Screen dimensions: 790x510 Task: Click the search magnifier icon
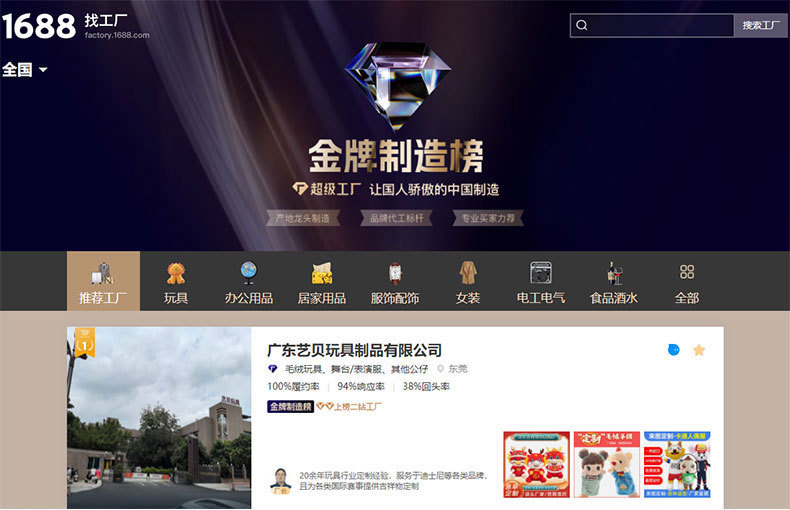pyautogui.click(x=581, y=25)
